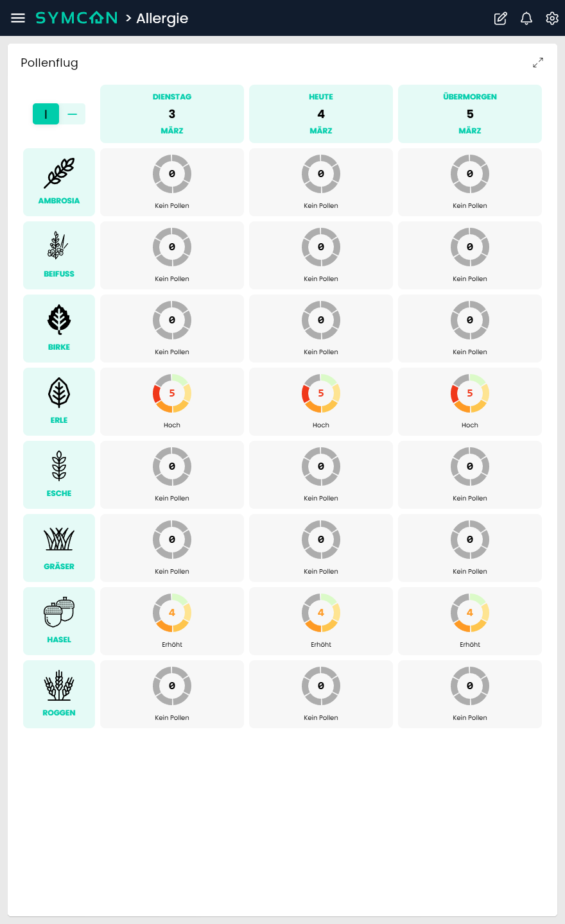The height and width of the screenshot is (924, 565).
Task: Open the notifications bell
Action: pos(526,18)
